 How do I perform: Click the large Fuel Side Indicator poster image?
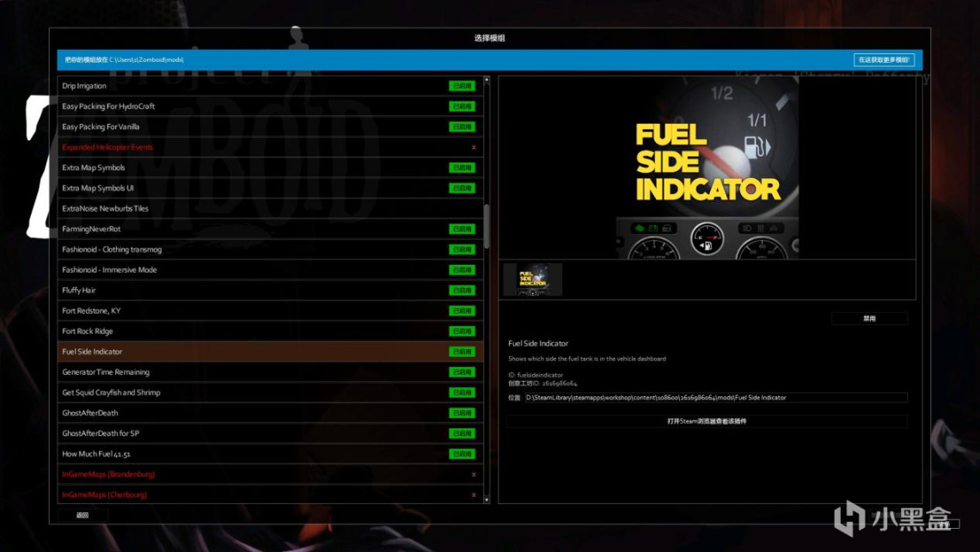pyautogui.click(x=707, y=168)
